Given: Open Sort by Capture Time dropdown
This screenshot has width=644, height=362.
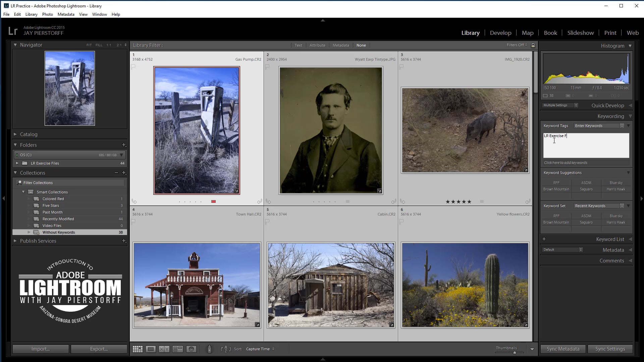Looking at the screenshot, I should (x=260, y=349).
